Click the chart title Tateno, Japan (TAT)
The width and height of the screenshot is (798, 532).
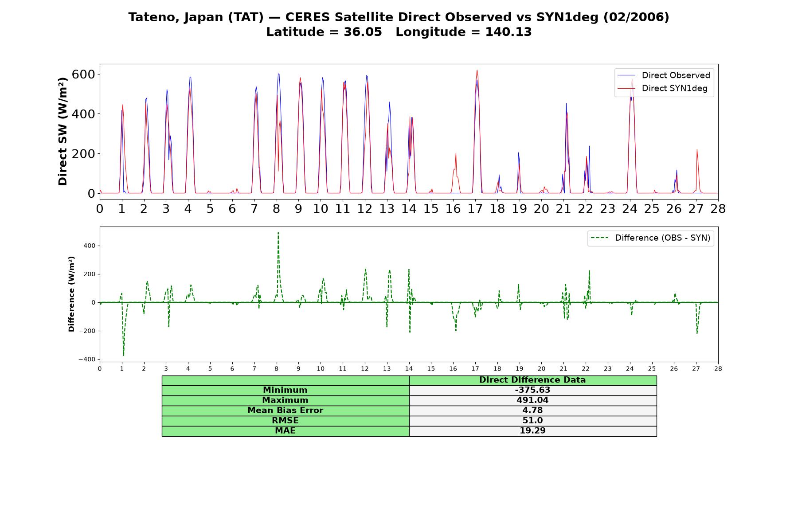(x=196, y=17)
